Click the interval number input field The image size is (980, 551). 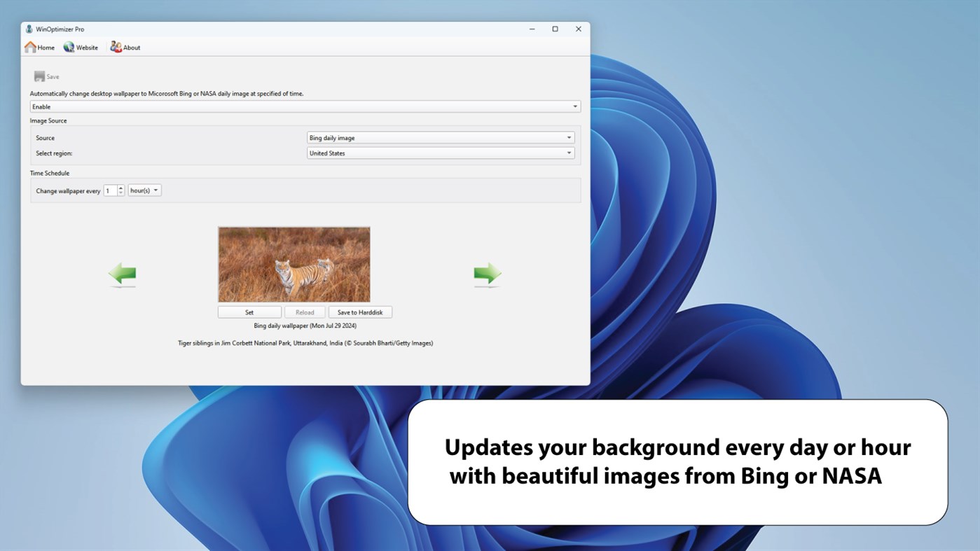pyautogui.click(x=111, y=190)
